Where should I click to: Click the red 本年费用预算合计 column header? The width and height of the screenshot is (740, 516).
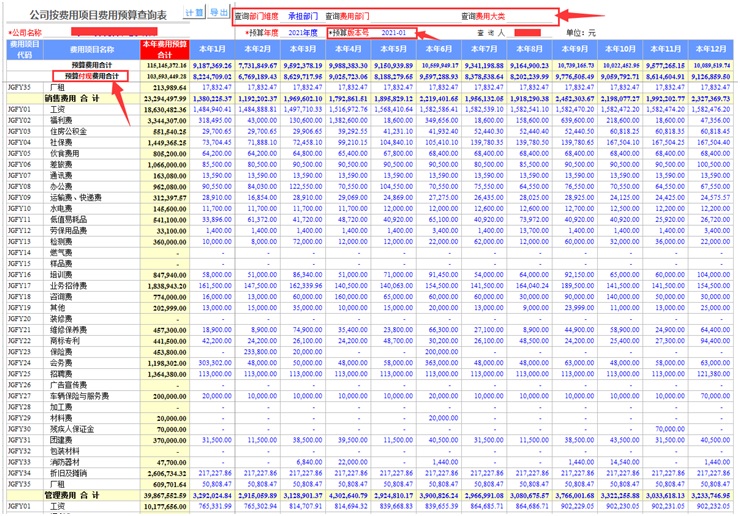[165, 49]
